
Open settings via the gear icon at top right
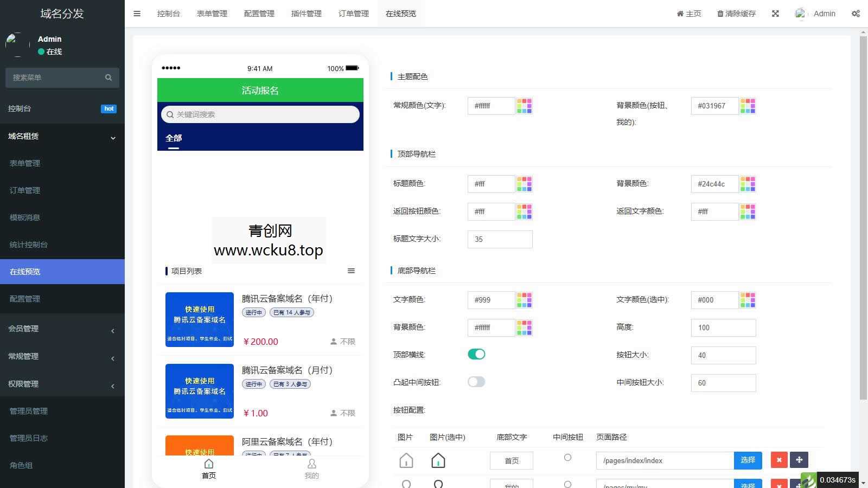click(x=856, y=14)
